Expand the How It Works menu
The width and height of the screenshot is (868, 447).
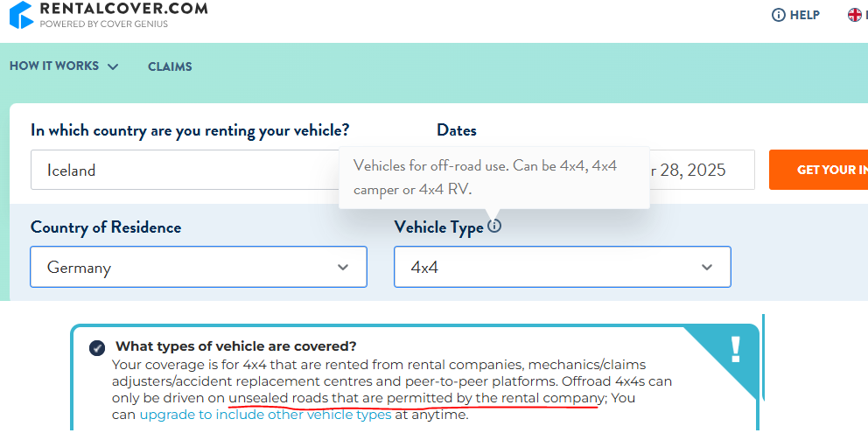coord(64,66)
